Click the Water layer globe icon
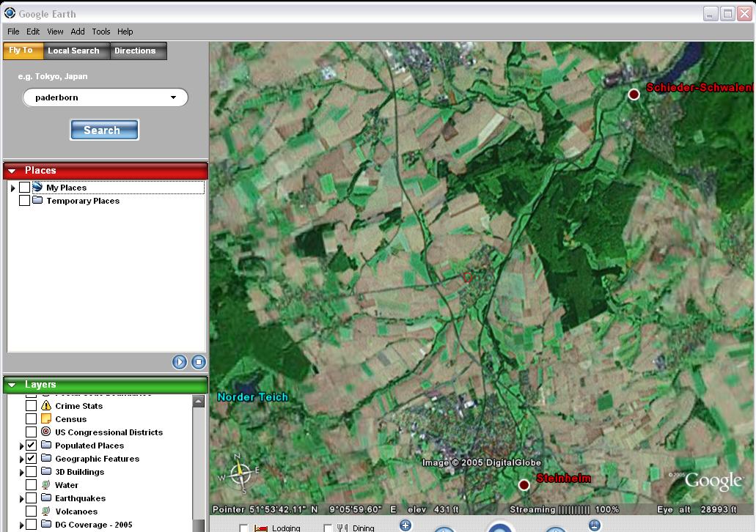 46,484
